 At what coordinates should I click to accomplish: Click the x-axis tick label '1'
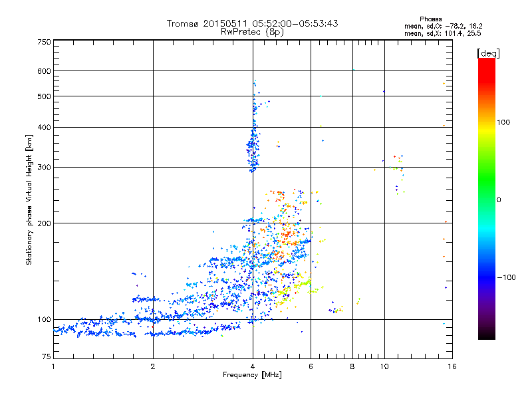53,366
